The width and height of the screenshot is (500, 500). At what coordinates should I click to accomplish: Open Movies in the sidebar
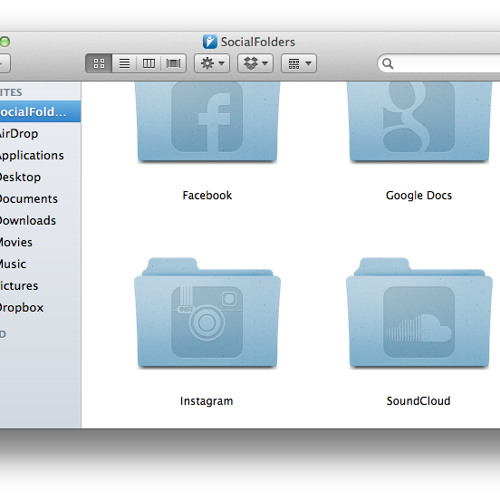(40, 242)
